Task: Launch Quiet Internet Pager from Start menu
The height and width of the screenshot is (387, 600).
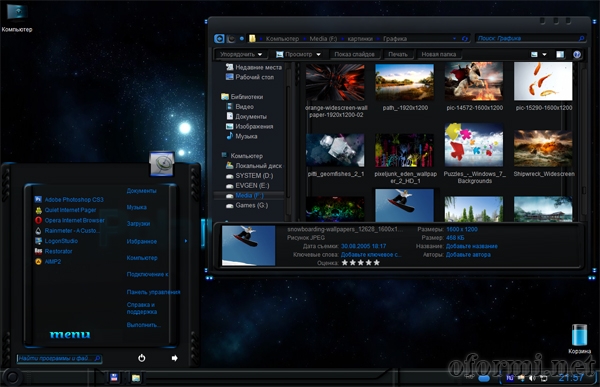Action: point(65,210)
